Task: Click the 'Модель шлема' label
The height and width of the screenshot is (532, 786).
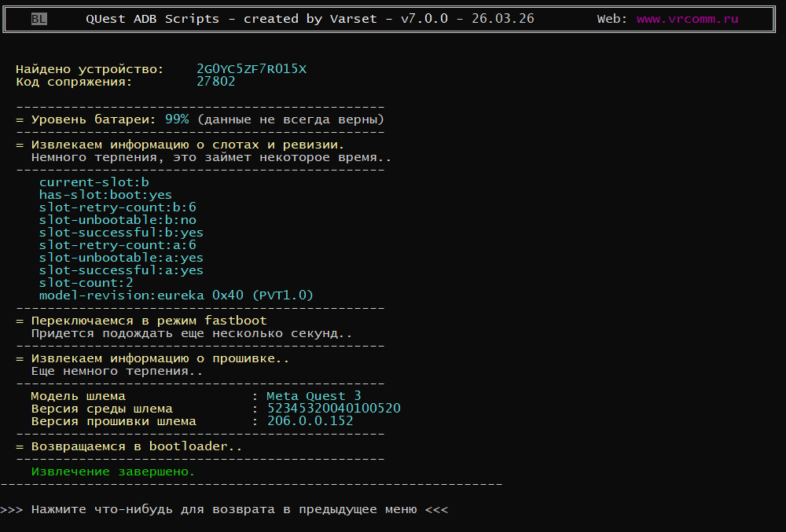Action: (x=78, y=396)
